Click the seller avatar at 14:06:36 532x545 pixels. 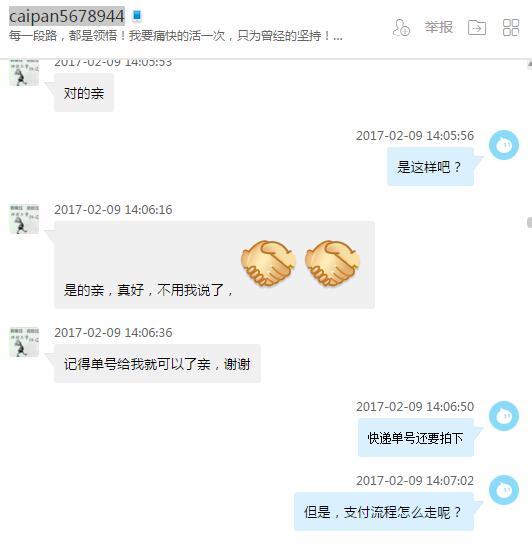click(24, 342)
